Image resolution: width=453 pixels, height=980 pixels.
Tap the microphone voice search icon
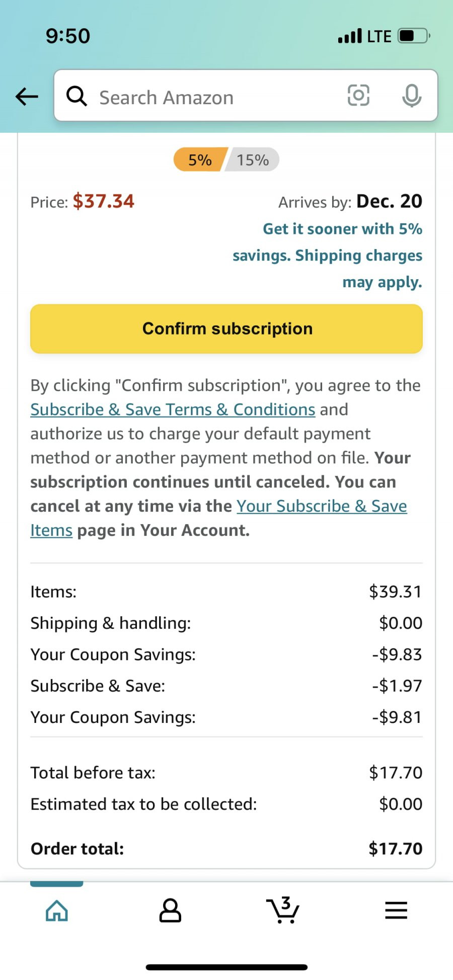412,96
